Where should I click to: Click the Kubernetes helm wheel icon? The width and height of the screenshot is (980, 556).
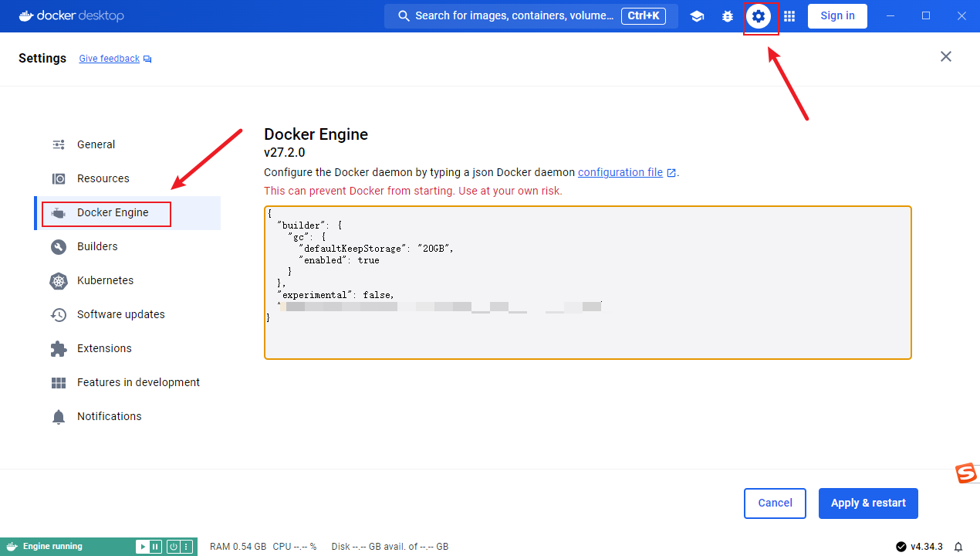59,280
